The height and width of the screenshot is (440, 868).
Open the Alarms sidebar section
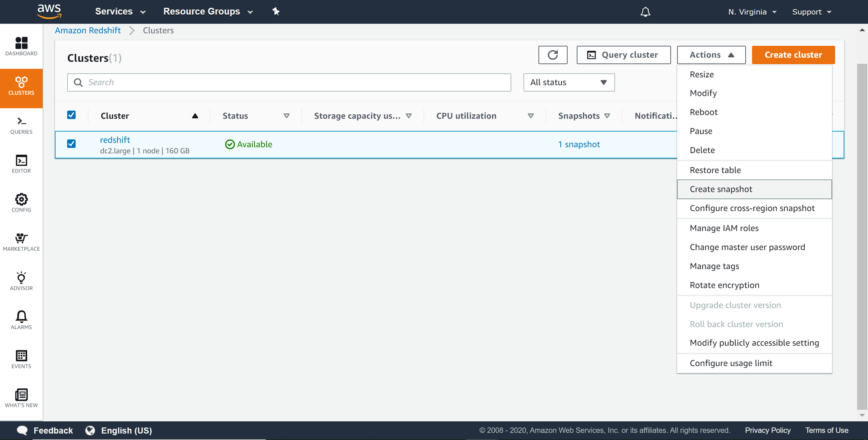[21, 320]
